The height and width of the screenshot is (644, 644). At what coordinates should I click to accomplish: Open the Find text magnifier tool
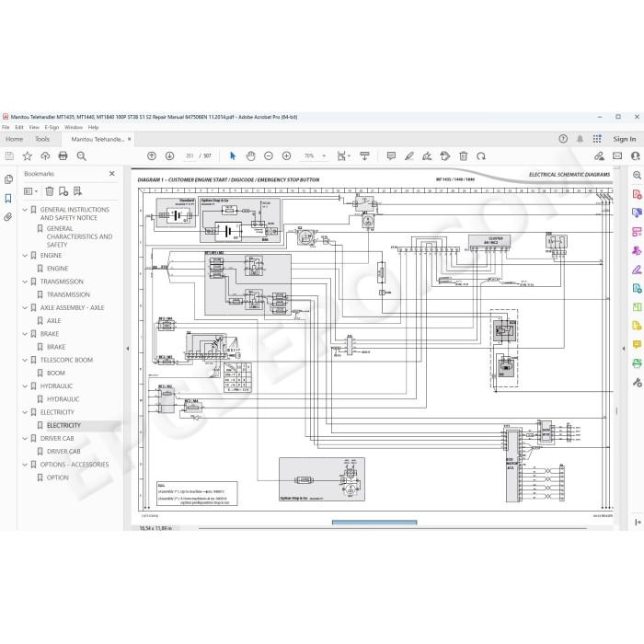click(x=81, y=156)
